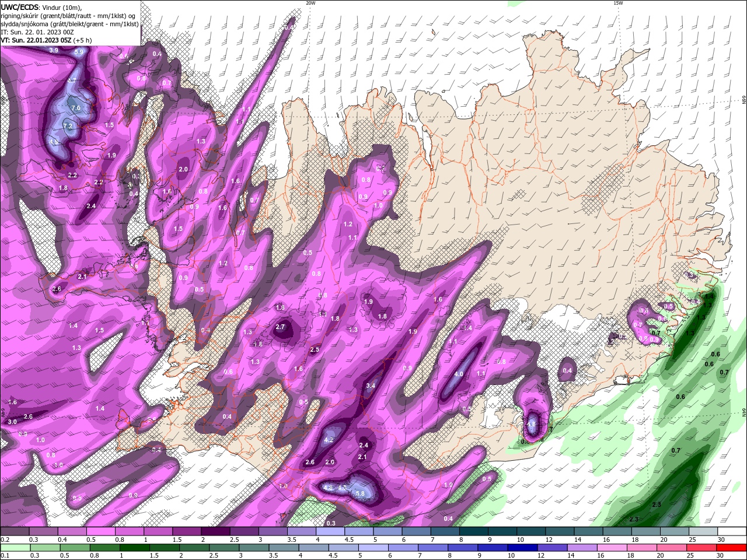Click the "7.2" snowfall value on the map

tap(67, 126)
